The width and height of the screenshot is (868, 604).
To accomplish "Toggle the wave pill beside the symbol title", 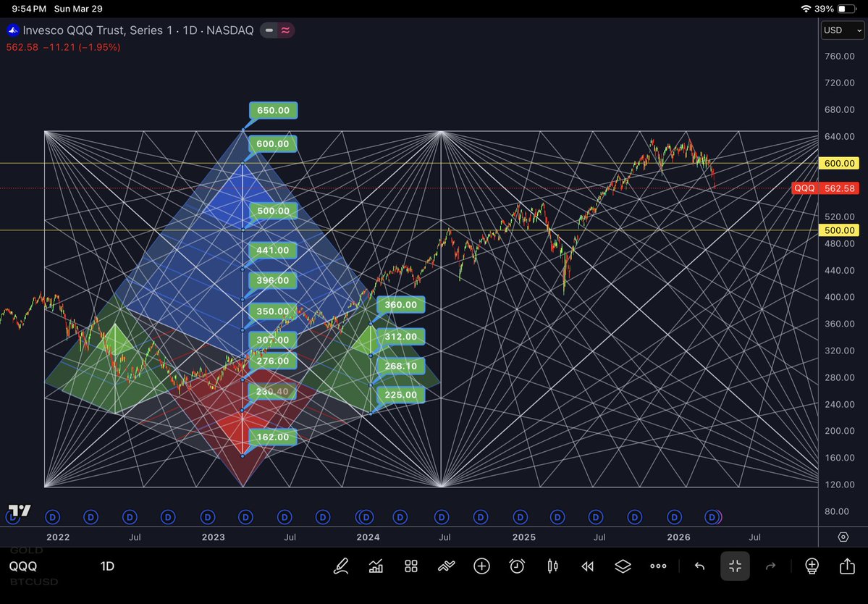I will coord(286,30).
